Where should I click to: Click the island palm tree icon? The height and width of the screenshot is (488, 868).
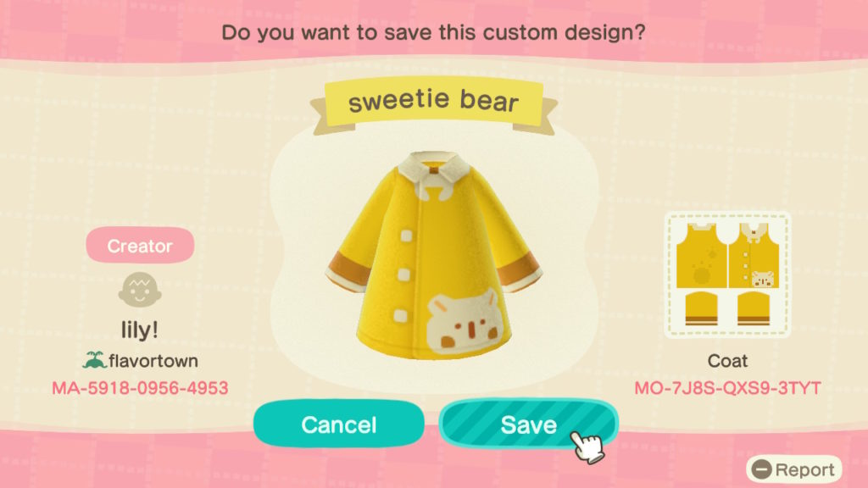tap(93, 360)
